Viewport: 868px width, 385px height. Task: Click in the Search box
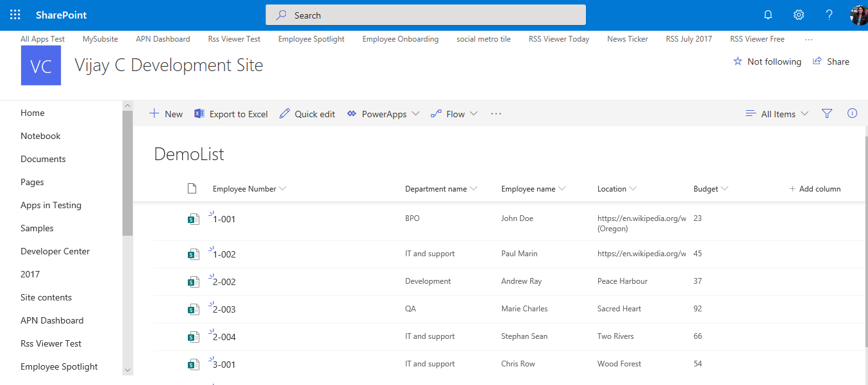point(426,15)
